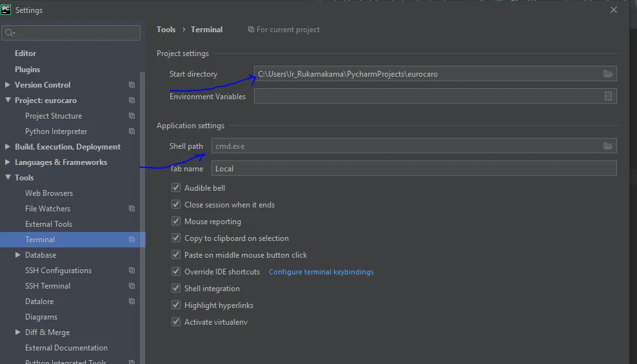Click project-level copy icon beside Python Interpreter
The image size is (637, 364).
(132, 131)
